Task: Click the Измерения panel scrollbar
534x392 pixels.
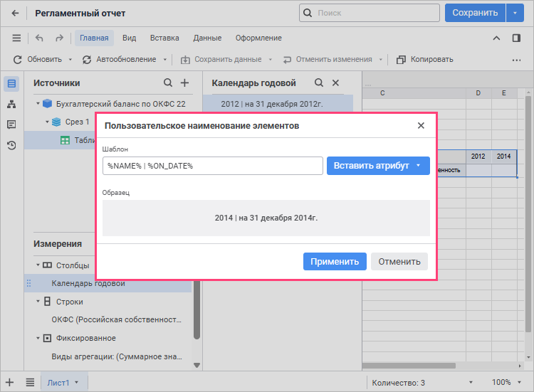Action: point(197,309)
